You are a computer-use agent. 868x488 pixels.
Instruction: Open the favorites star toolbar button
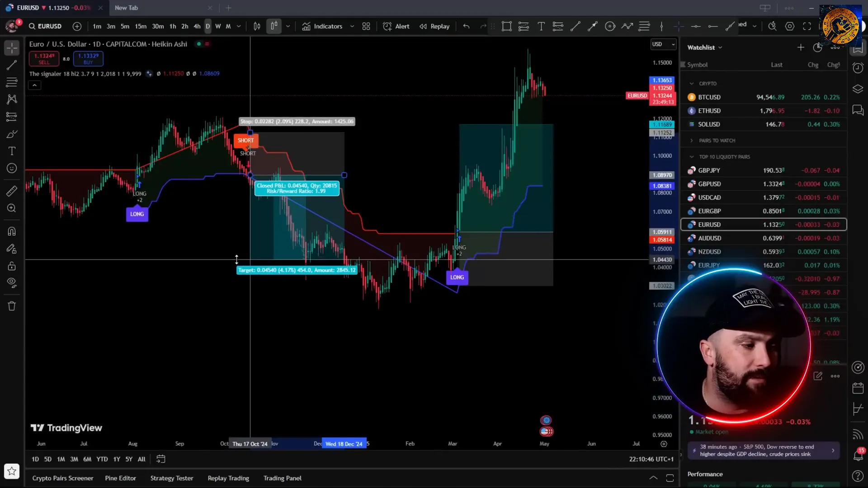(12, 471)
